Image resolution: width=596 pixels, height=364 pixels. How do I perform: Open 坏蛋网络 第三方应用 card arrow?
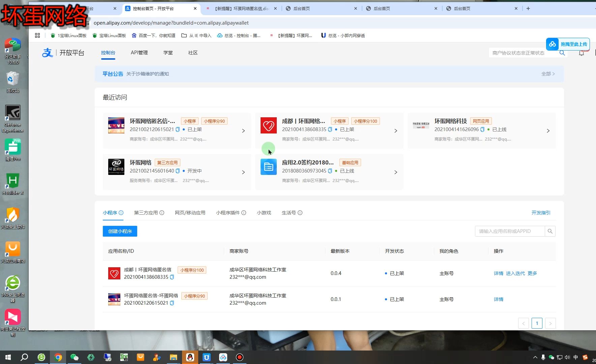243,172
